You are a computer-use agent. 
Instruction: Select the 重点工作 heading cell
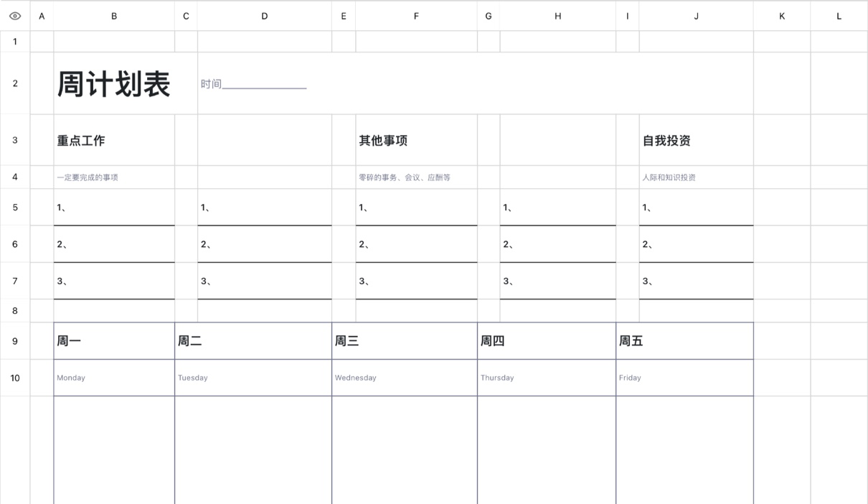tap(114, 140)
